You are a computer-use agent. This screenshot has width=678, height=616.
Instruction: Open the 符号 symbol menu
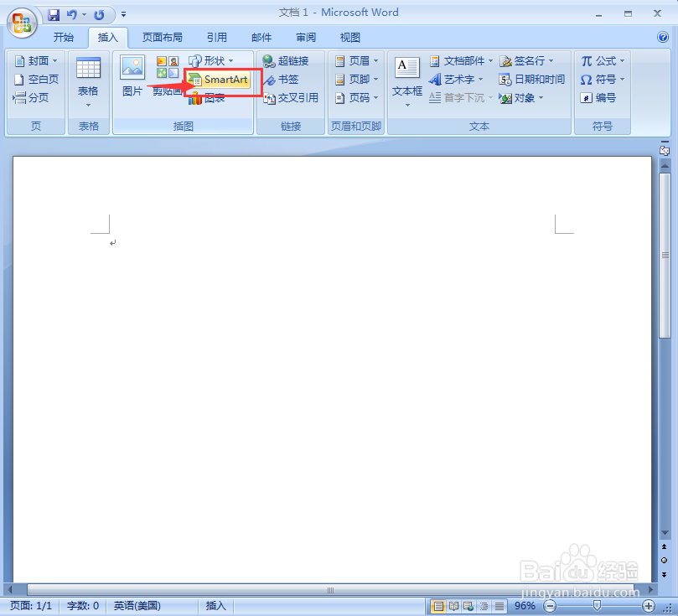click(x=603, y=80)
